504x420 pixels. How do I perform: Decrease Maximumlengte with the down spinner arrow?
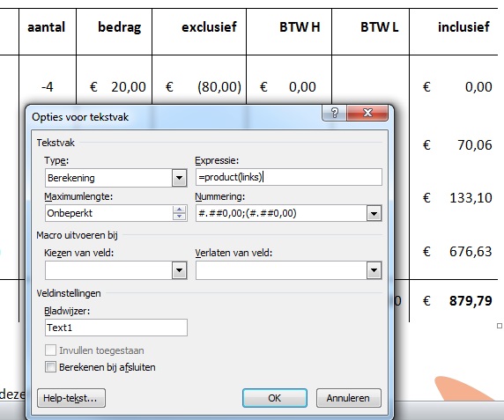[x=179, y=217]
